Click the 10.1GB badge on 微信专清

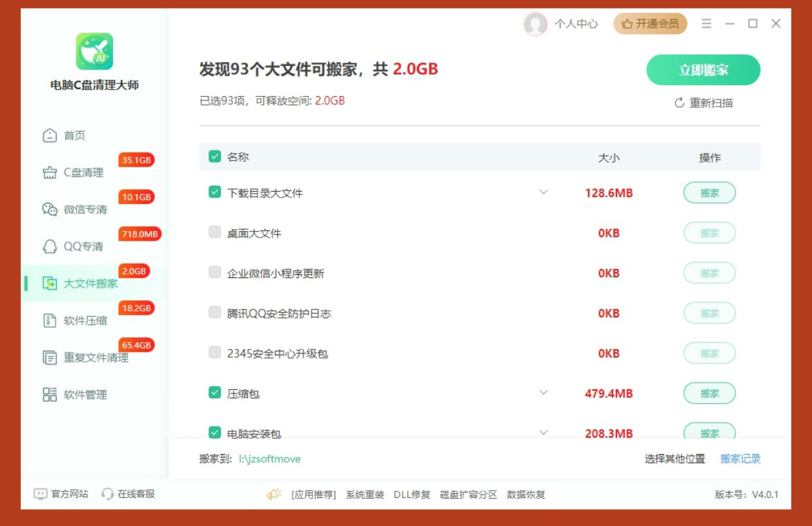coord(137,197)
